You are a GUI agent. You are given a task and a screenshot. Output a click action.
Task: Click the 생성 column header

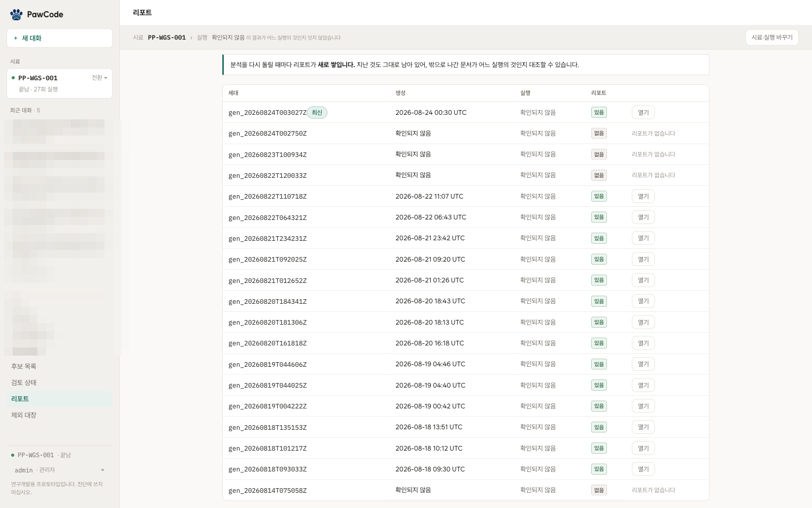(x=400, y=93)
